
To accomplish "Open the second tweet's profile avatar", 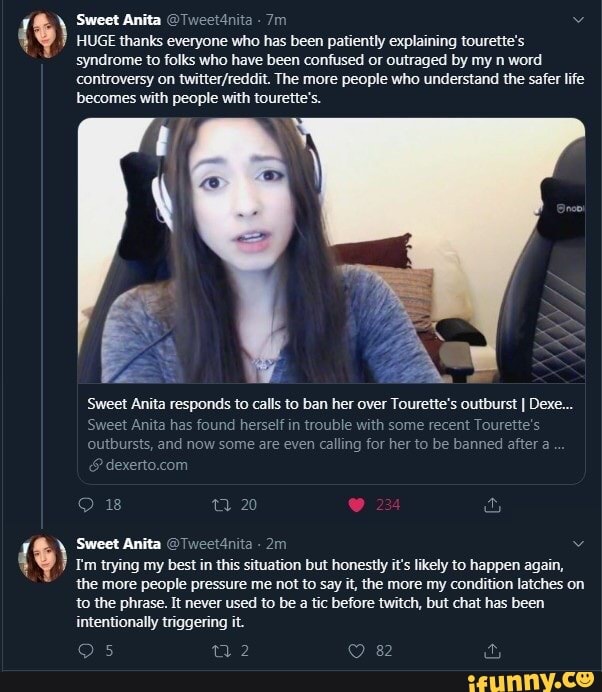I will click(x=40, y=558).
